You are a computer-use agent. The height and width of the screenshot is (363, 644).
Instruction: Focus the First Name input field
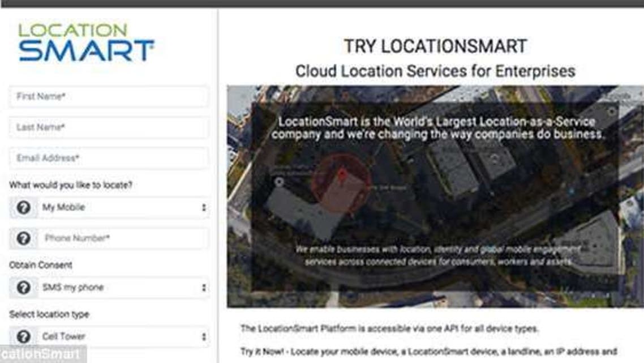point(109,97)
